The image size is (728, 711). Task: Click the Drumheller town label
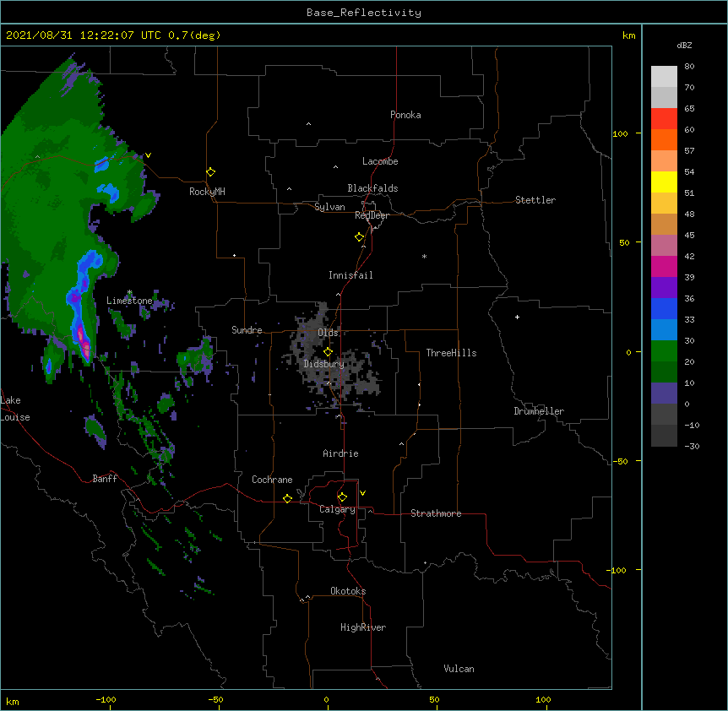tap(539, 411)
